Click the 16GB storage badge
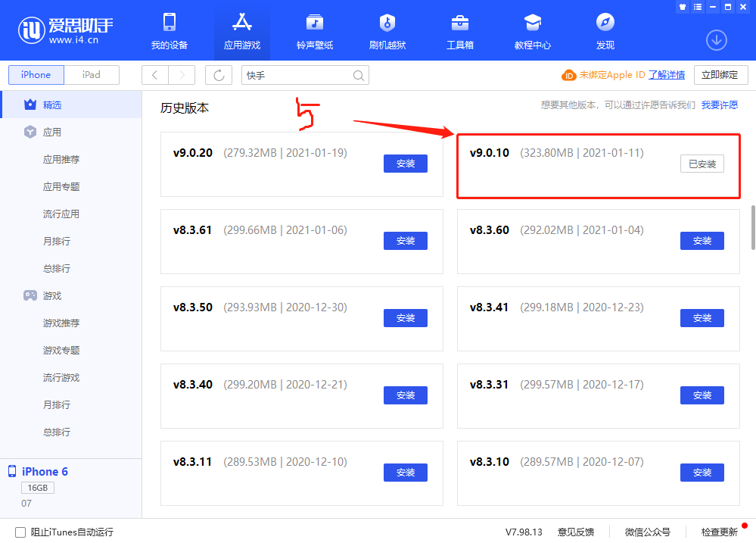Image resolution: width=756 pixels, height=543 pixels. [38, 488]
